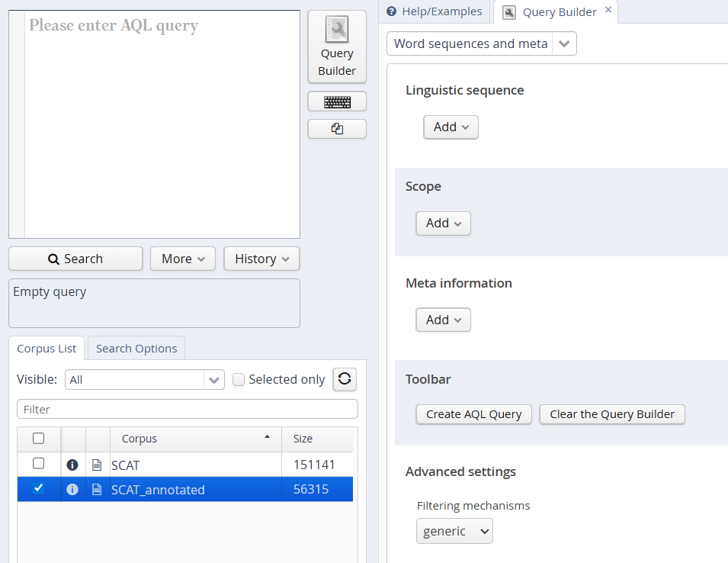Expand the Visible corpus set dropdown
The width and height of the screenshot is (728, 563).
[x=215, y=379]
